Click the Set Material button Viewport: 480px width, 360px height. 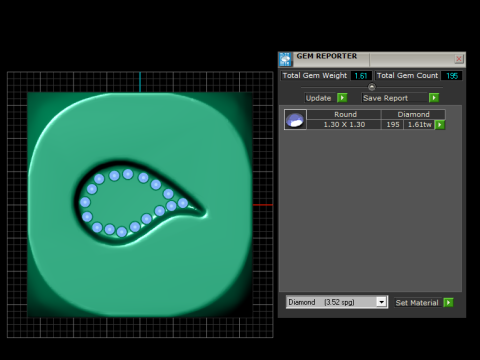417,303
